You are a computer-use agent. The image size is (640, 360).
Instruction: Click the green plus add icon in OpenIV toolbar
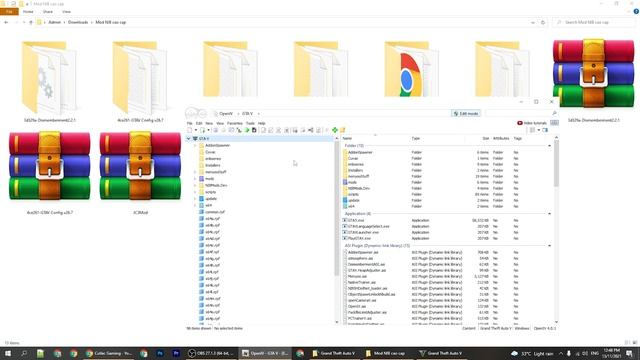335,130
